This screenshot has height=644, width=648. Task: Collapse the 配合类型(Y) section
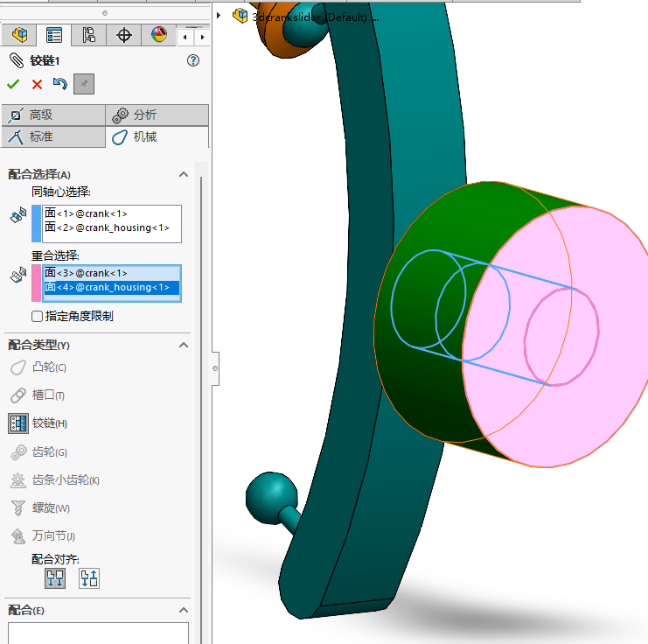tap(184, 345)
